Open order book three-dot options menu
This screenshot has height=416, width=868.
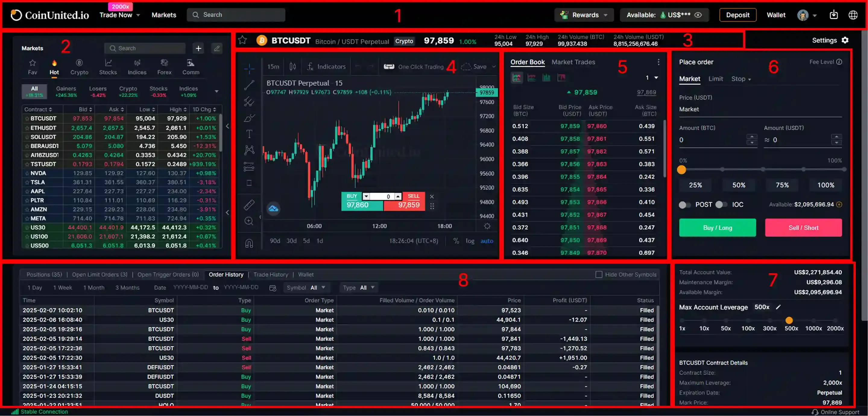(x=658, y=62)
